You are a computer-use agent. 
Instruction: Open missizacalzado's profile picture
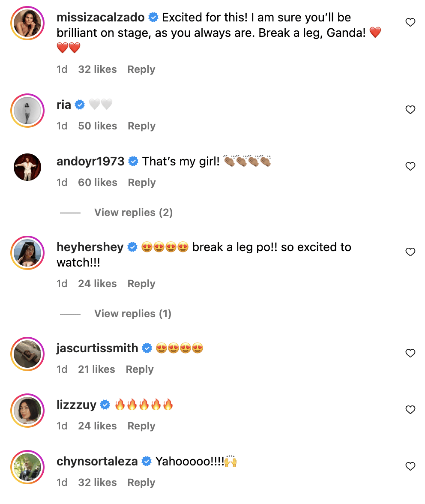click(27, 23)
